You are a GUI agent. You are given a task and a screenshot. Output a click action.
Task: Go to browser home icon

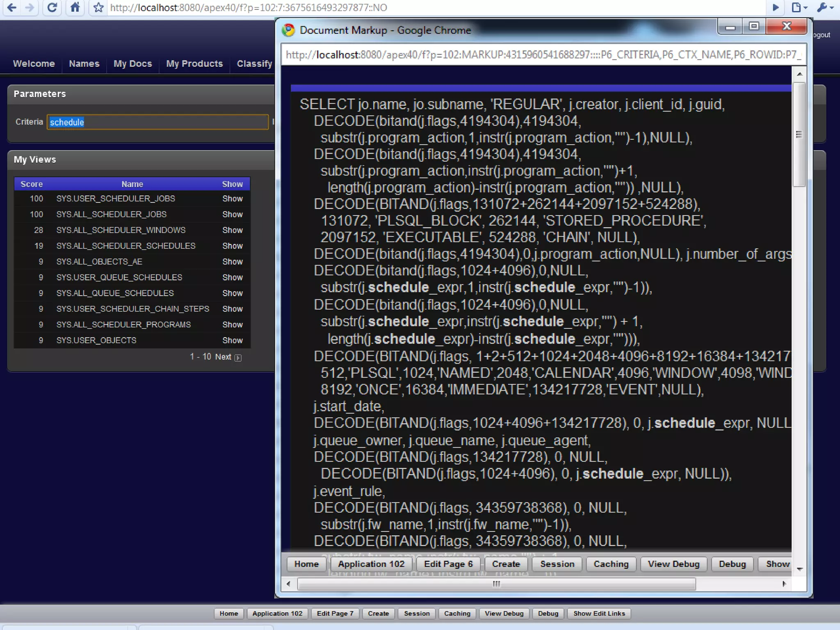point(75,8)
